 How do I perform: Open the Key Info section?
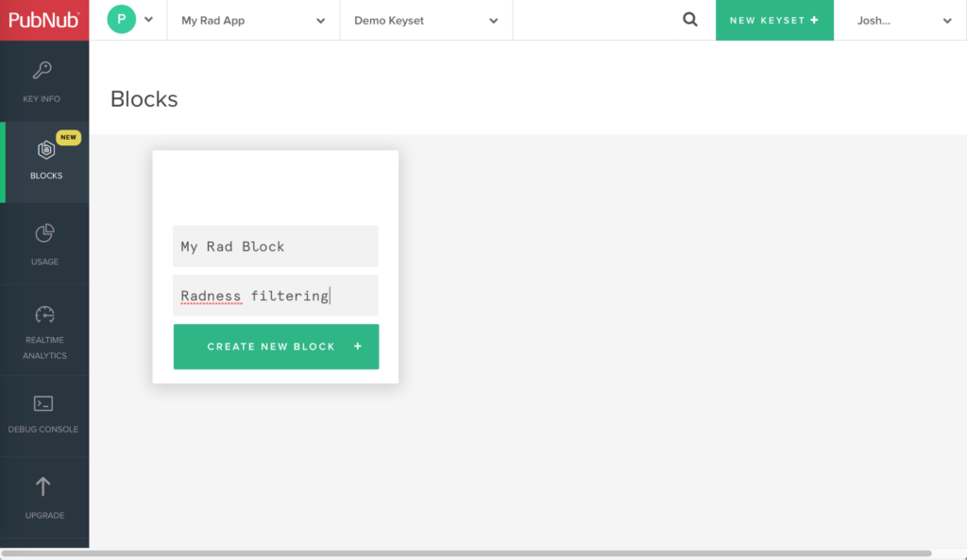44,80
